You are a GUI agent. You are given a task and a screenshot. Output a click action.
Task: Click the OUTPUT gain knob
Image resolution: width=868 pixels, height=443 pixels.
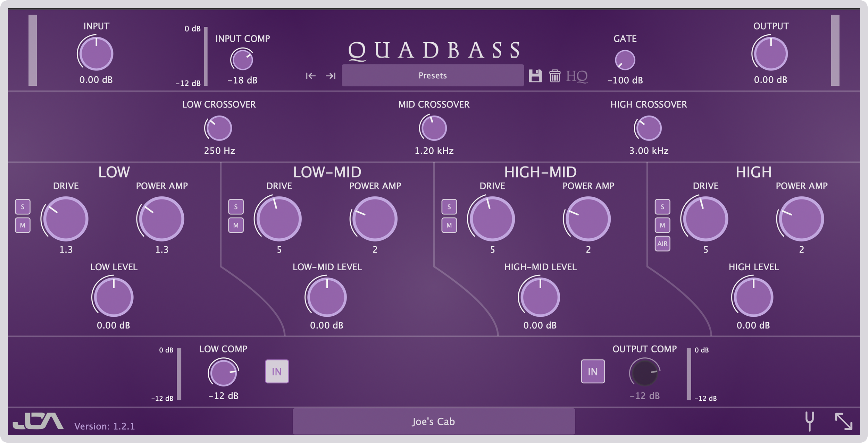coord(770,54)
